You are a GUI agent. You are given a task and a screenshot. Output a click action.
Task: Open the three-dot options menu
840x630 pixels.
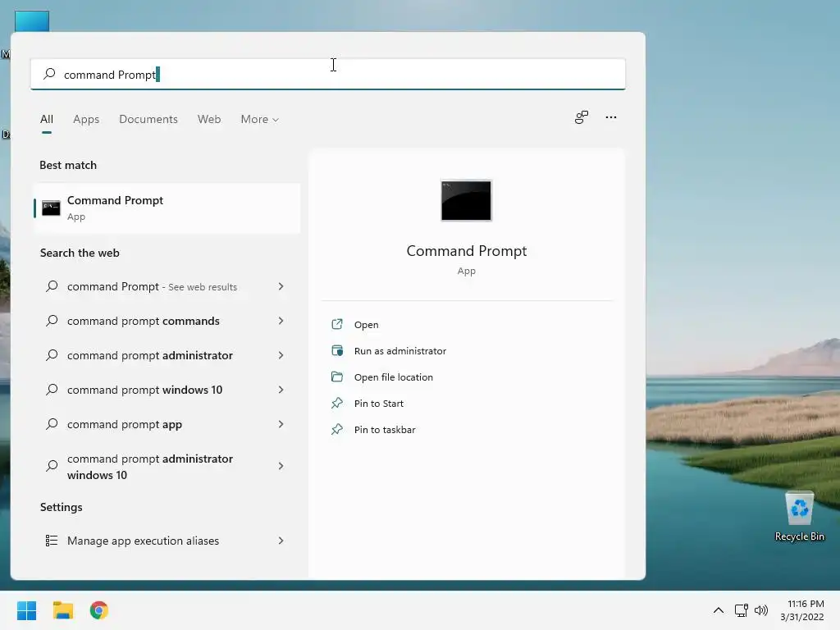(610, 117)
